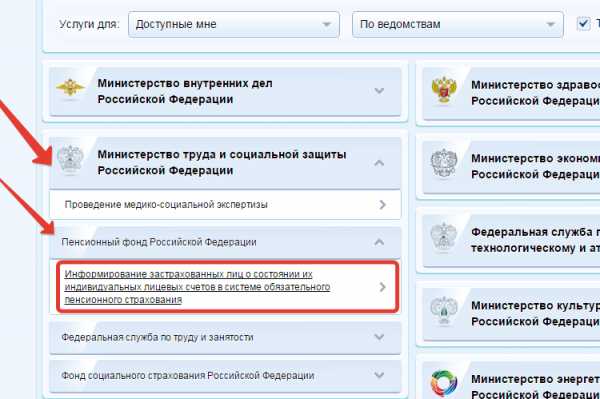Expand Федеральная служба по труду chevron

click(x=379, y=337)
